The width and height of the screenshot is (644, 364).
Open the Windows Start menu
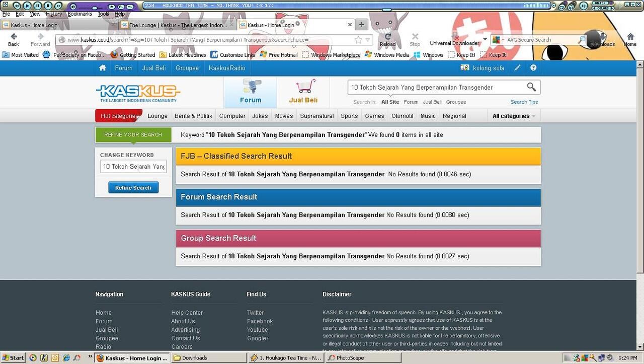click(x=13, y=358)
